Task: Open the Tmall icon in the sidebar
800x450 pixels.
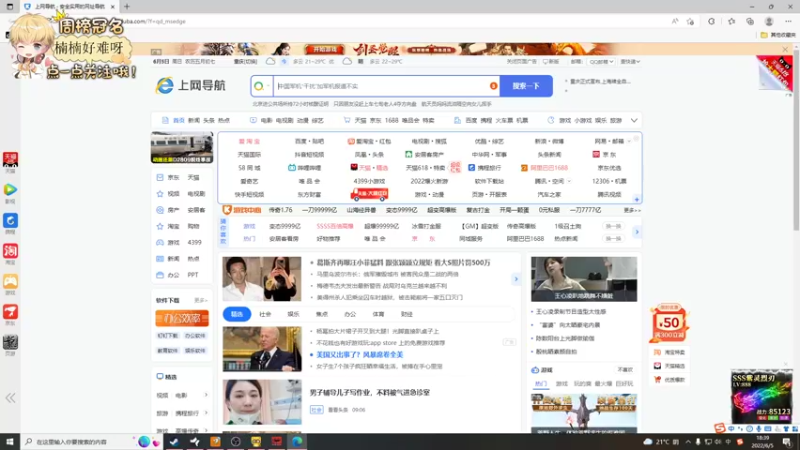Action: 10,159
